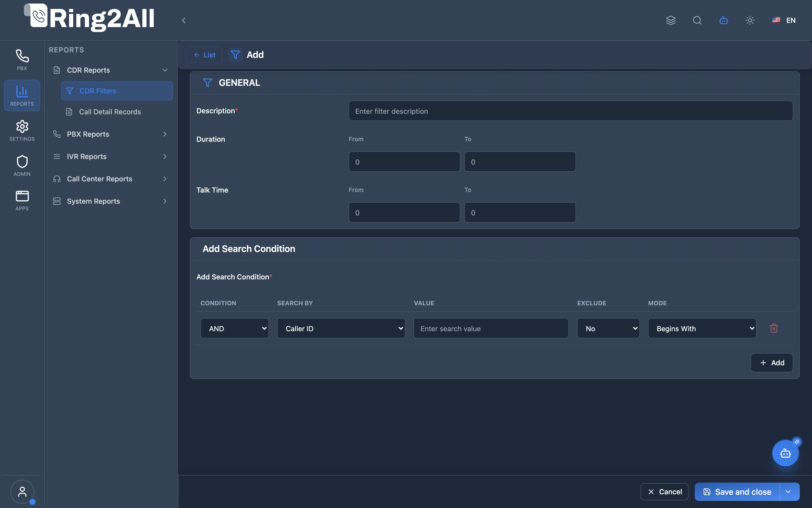812x508 pixels.
Task: Expand System Reports menu
Action: point(110,201)
